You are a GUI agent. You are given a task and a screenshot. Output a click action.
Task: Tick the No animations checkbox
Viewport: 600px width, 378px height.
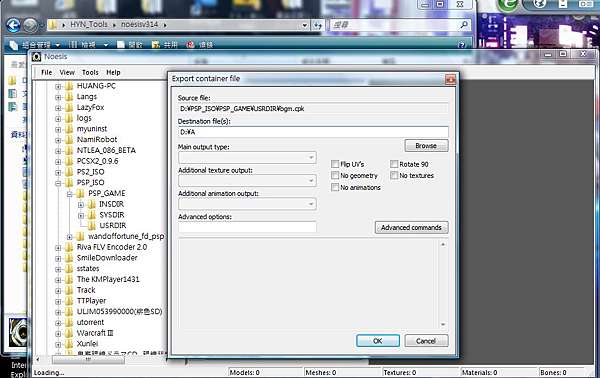[335, 187]
